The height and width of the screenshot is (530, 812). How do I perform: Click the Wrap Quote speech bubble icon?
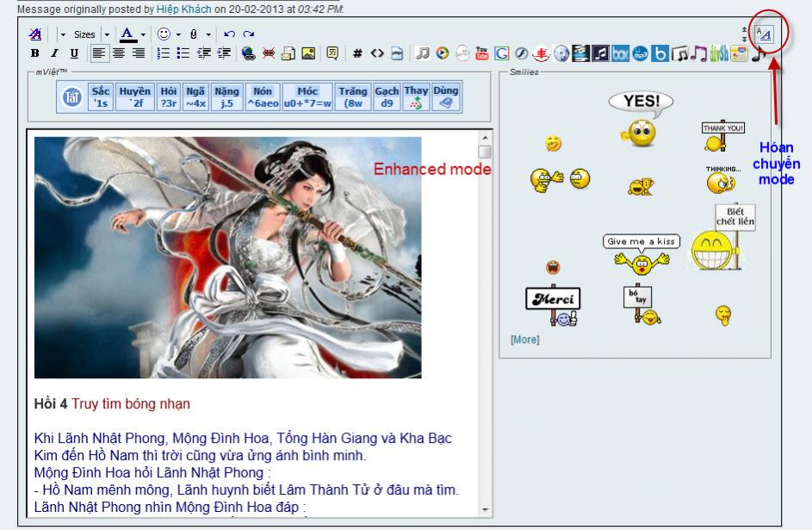332,53
